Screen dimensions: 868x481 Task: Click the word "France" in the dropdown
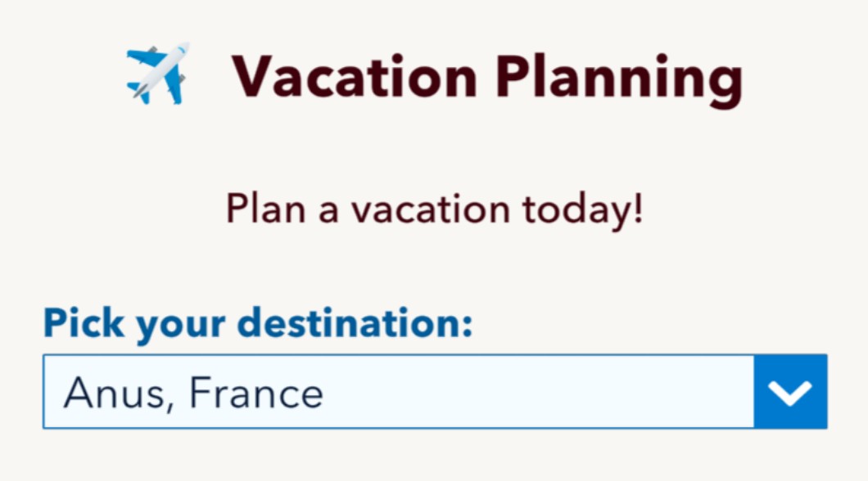coord(256,393)
